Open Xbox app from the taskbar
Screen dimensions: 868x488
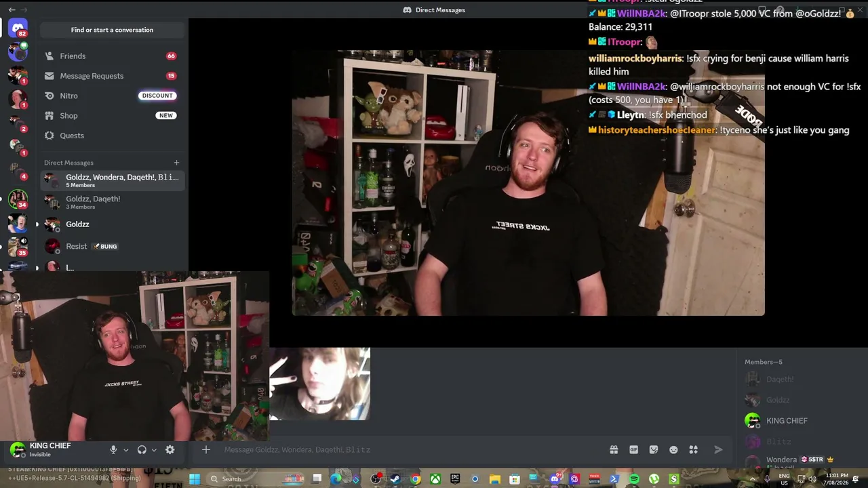pyautogui.click(x=435, y=479)
